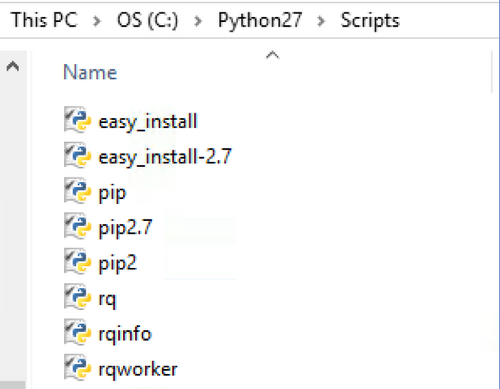Viewport: 500px width, 389px height.
Task: Expand the chevron after This PC
Action: 97,21
